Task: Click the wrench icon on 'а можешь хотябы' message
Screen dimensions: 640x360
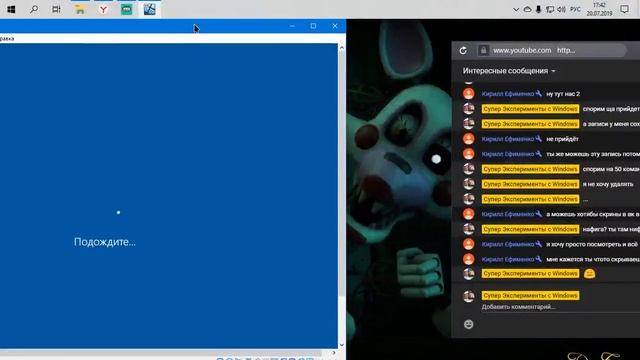Action: pos(539,214)
